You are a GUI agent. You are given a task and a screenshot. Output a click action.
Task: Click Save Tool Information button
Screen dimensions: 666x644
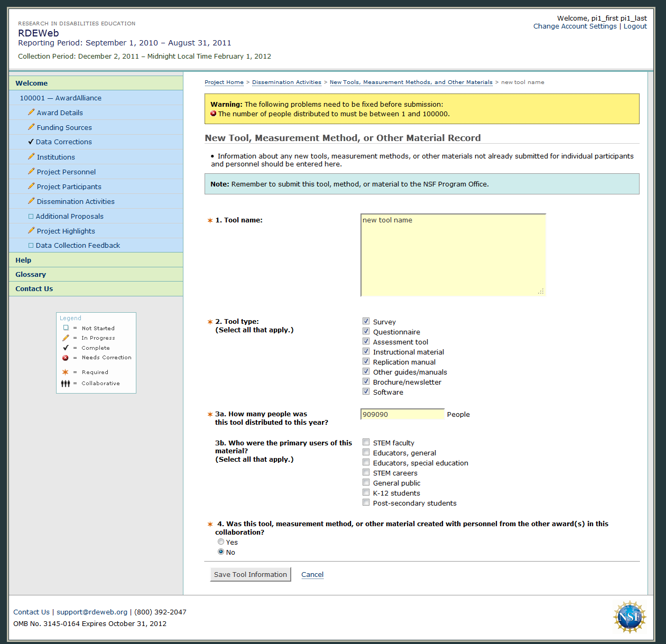point(251,574)
